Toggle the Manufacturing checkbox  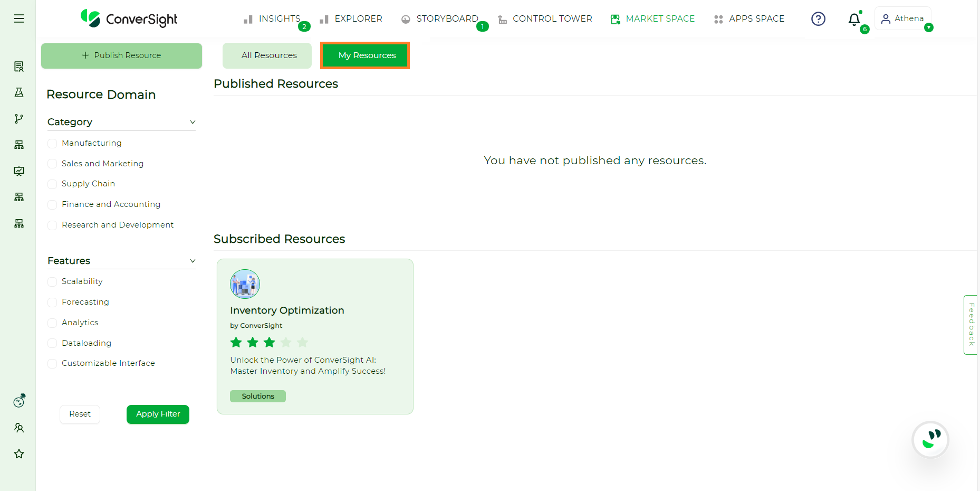tap(52, 144)
